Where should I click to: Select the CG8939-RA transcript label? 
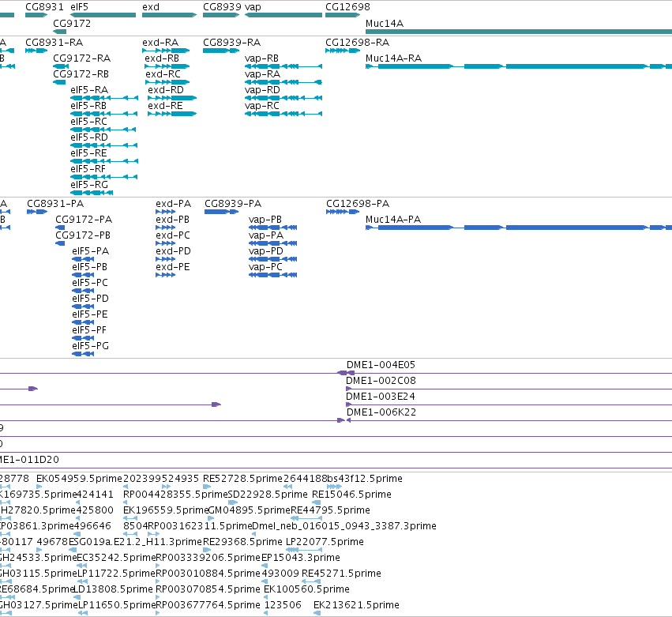point(232,42)
